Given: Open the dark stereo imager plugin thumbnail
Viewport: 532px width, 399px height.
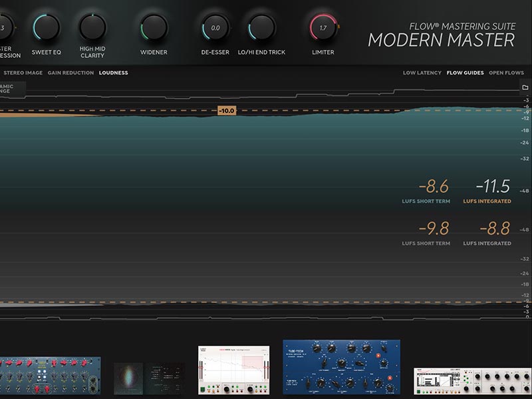Looking at the screenshot, I should click(149, 378).
